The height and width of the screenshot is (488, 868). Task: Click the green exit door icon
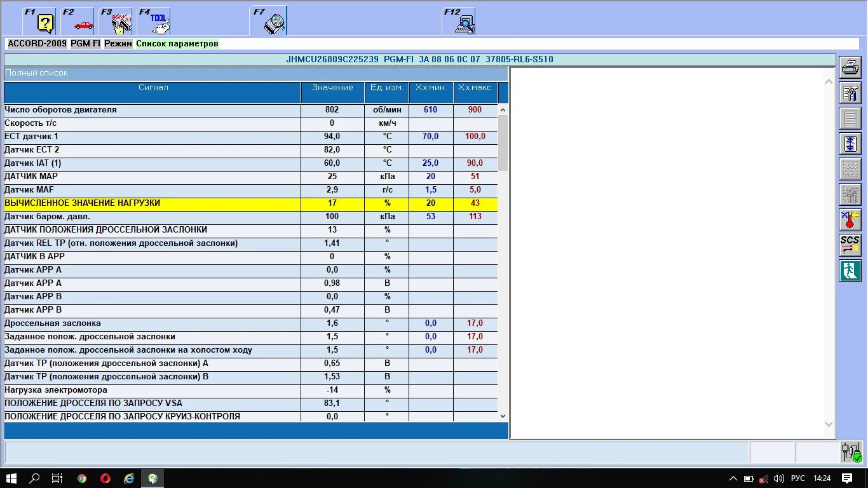tap(850, 270)
